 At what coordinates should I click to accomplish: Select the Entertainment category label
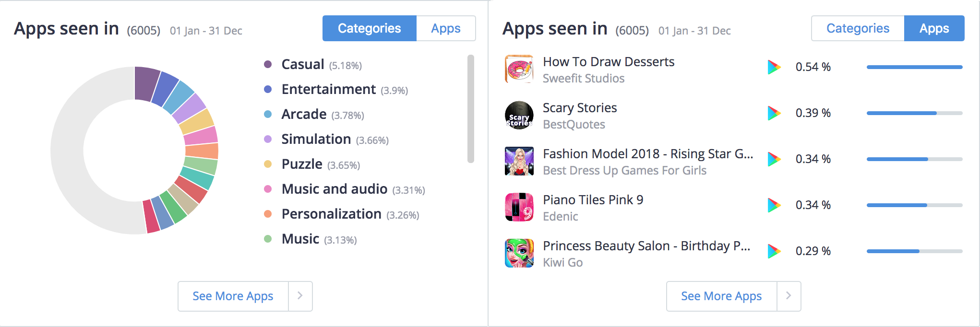point(329,89)
